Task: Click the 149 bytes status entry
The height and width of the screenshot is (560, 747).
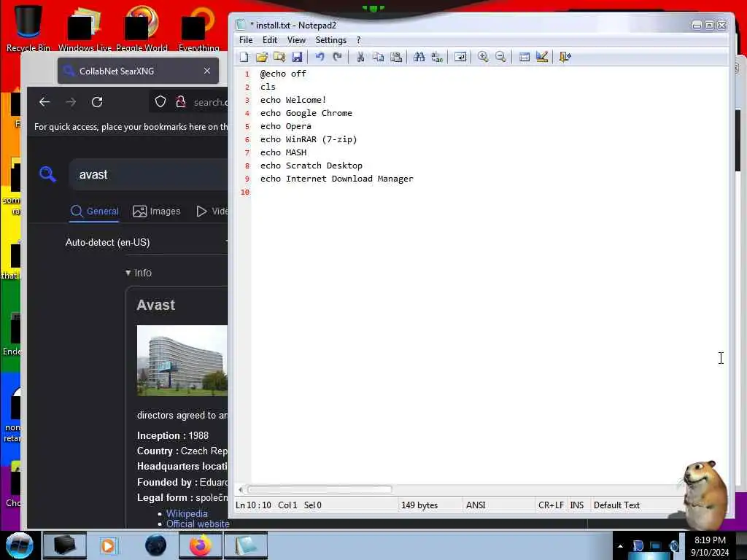Action: click(x=419, y=505)
